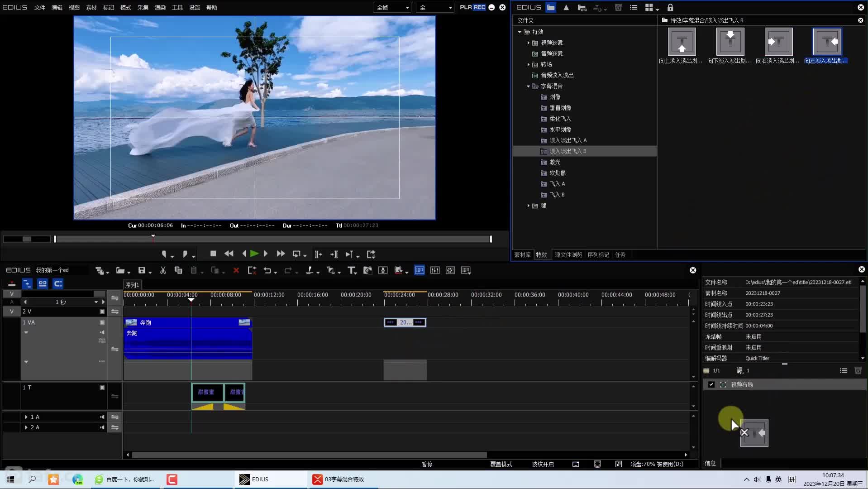Viewport: 868px width, 489px height.
Task: Click the Set Out point icon
Action: (185, 254)
